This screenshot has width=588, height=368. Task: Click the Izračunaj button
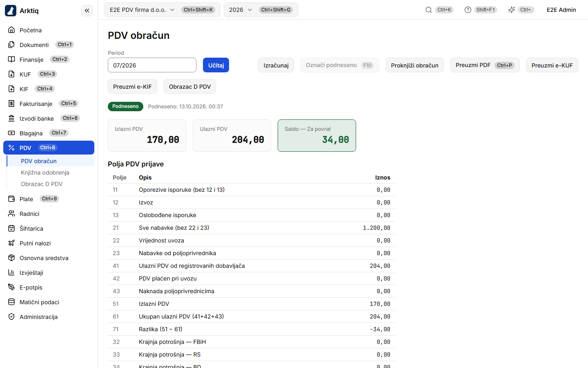coord(276,65)
